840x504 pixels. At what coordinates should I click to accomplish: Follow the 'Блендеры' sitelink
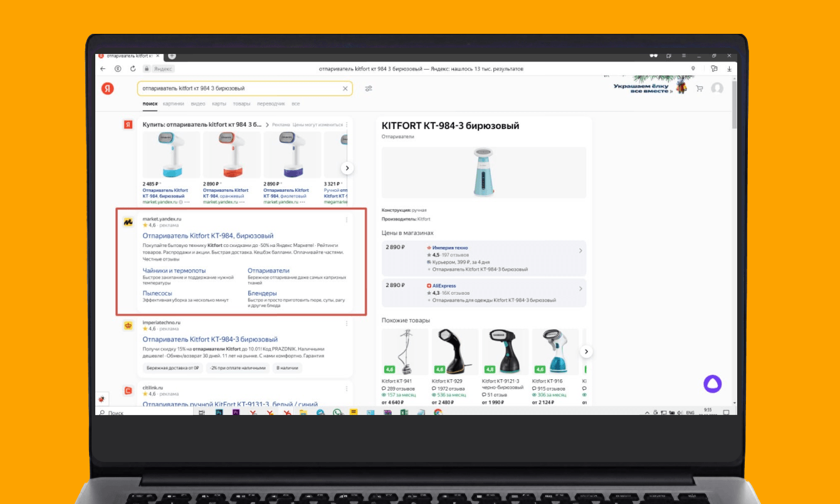click(262, 293)
